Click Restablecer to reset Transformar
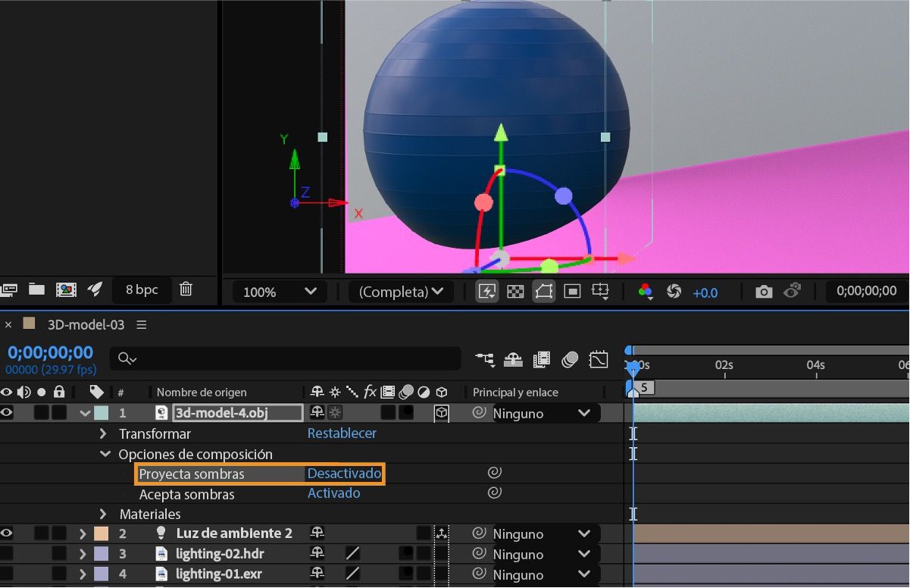The height and width of the screenshot is (588, 910). tap(341, 433)
